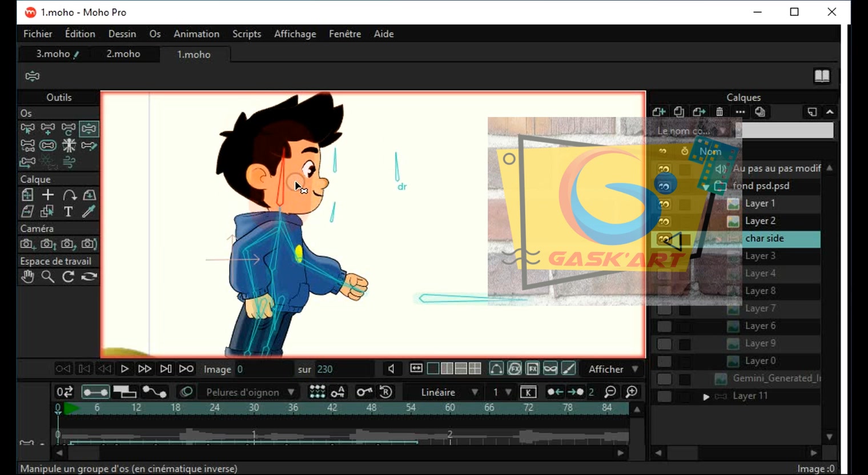
Task: Open the Scripts menu
Action: click(247, 34)
